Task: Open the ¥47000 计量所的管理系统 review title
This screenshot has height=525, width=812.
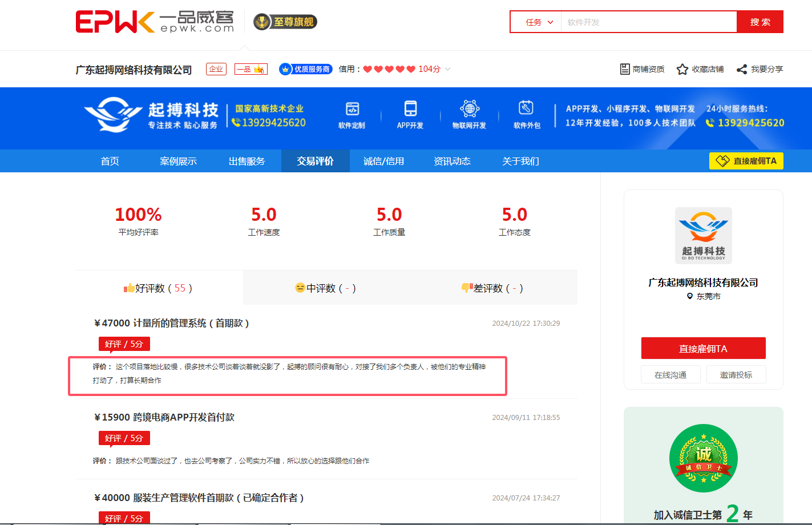Action: pyautogui.click(x=172, y=323)
